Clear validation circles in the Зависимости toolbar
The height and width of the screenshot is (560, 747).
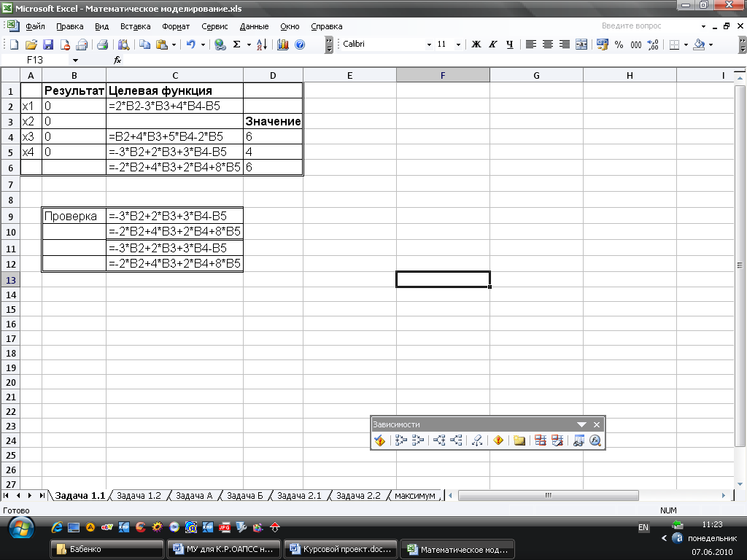coord(557,440)
